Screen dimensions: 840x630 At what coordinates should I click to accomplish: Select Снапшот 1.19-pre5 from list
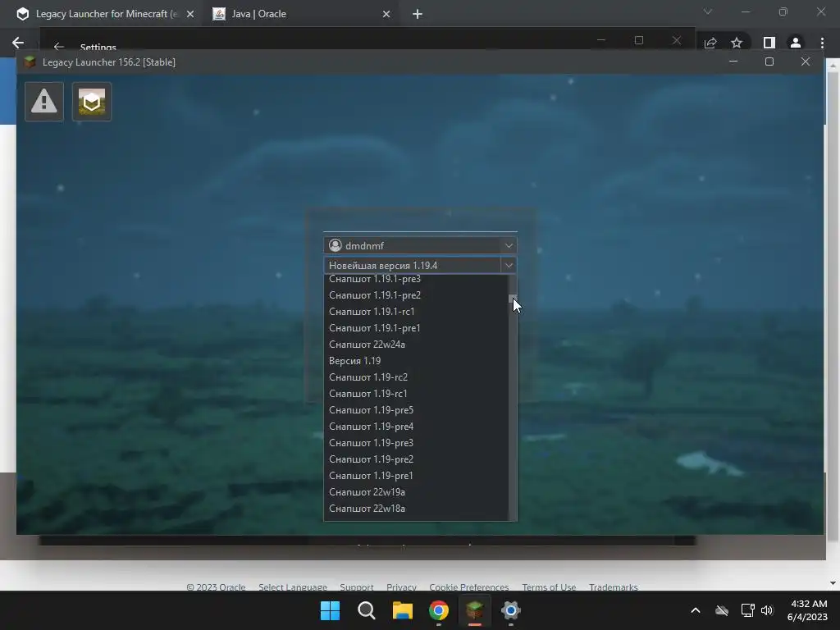416,410
